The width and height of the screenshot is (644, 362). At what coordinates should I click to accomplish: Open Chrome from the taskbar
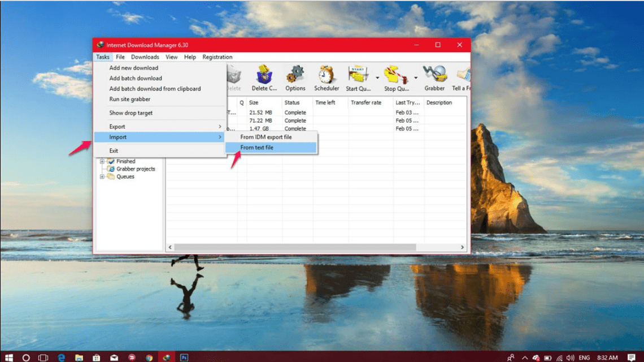coord(149,357)
